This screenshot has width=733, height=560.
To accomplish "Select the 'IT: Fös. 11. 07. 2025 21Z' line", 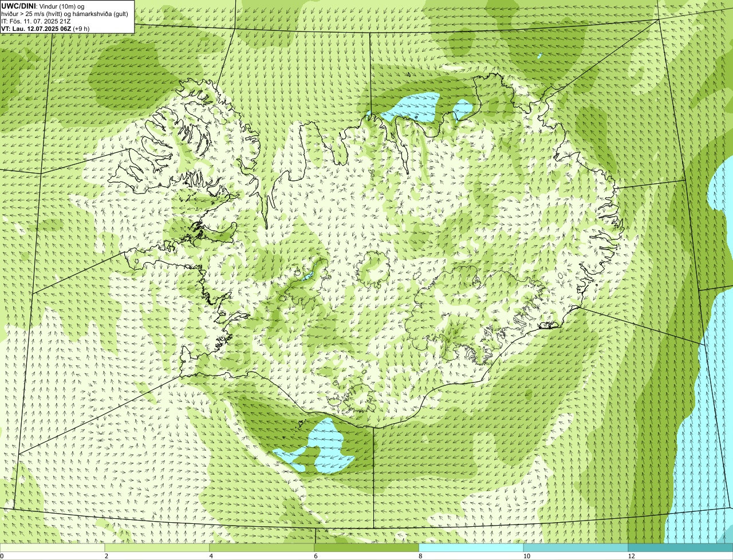I will click(x=36, y=21).
